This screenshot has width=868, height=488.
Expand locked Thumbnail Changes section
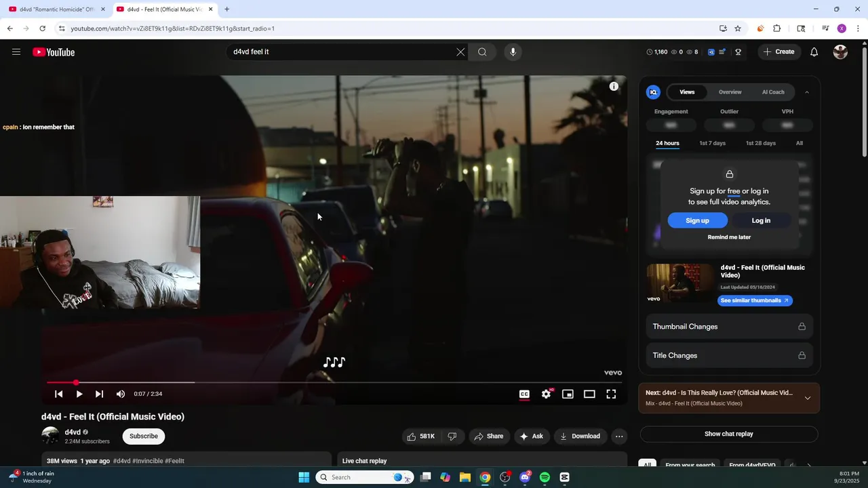pos(729,327)
